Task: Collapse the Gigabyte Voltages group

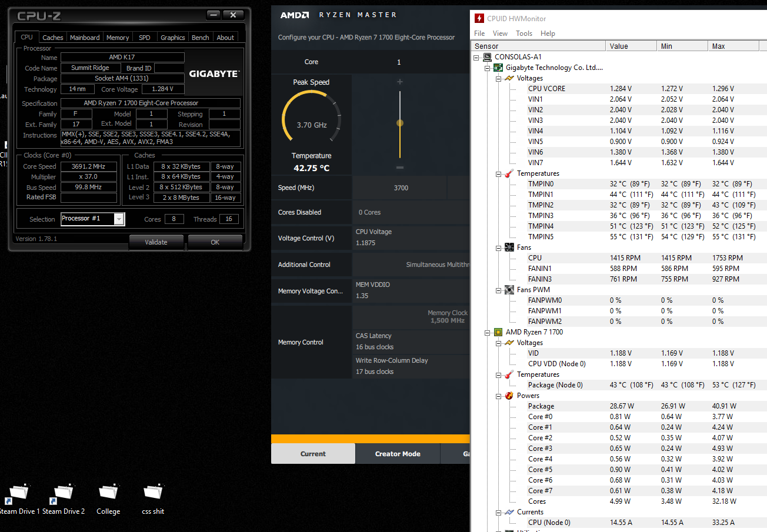Action: [x=498, y=78]
